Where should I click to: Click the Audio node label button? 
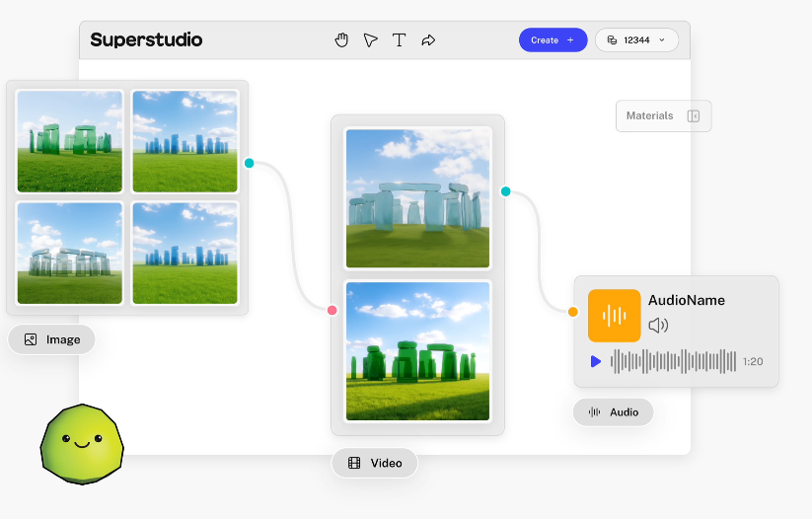click(x=613, y=412)
